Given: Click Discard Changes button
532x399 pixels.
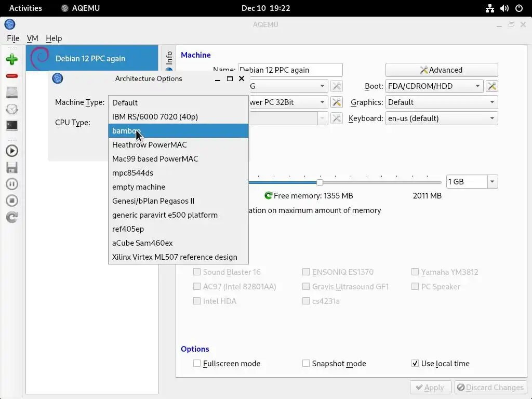Looking at the screenshot, I should [x=490, y=387].
